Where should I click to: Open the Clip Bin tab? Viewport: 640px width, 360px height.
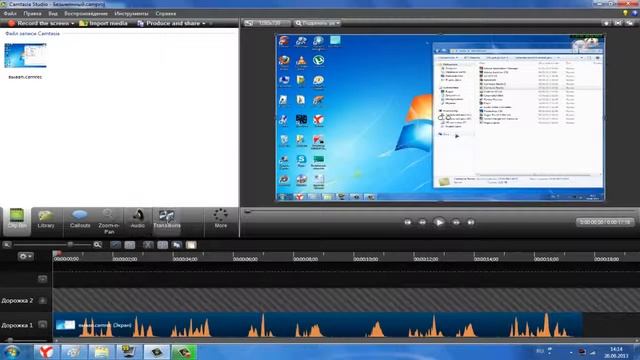(17, 221)
